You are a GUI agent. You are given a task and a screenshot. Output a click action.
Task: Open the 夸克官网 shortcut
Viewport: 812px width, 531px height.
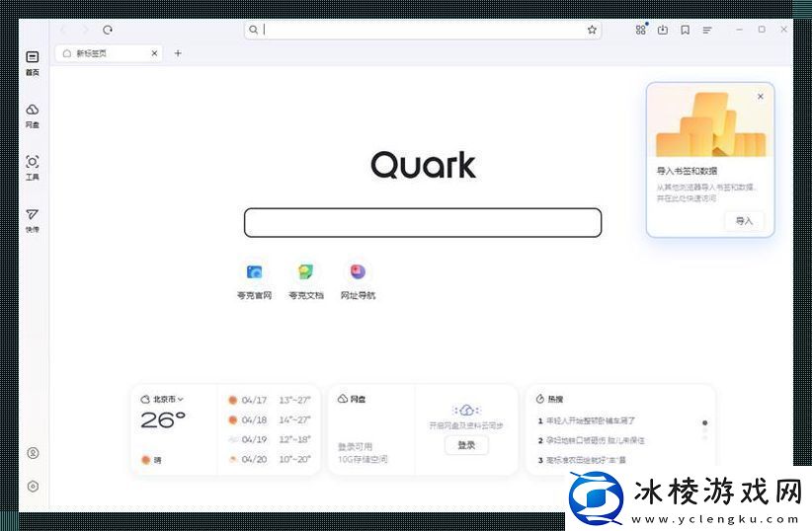(254, 281)
